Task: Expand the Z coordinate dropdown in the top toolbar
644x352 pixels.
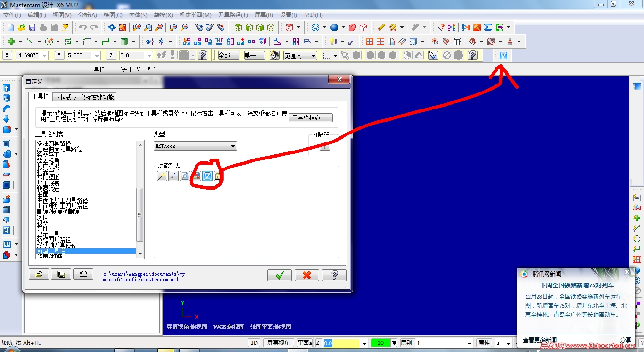Action: (x=149, y=56)
